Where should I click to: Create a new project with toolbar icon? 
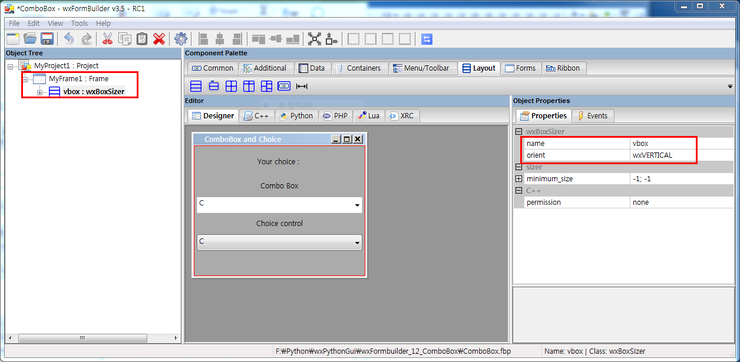point(13,39)
